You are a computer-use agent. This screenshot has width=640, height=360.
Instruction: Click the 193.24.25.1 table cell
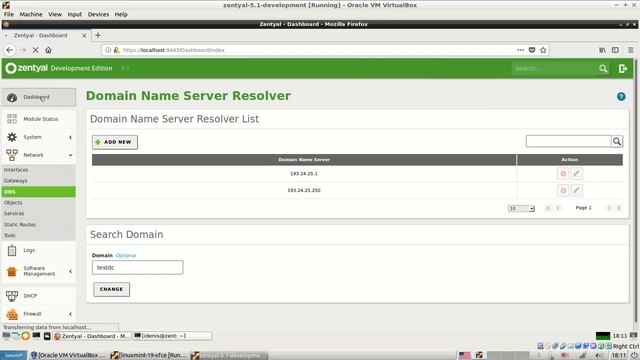click(304, 173)
